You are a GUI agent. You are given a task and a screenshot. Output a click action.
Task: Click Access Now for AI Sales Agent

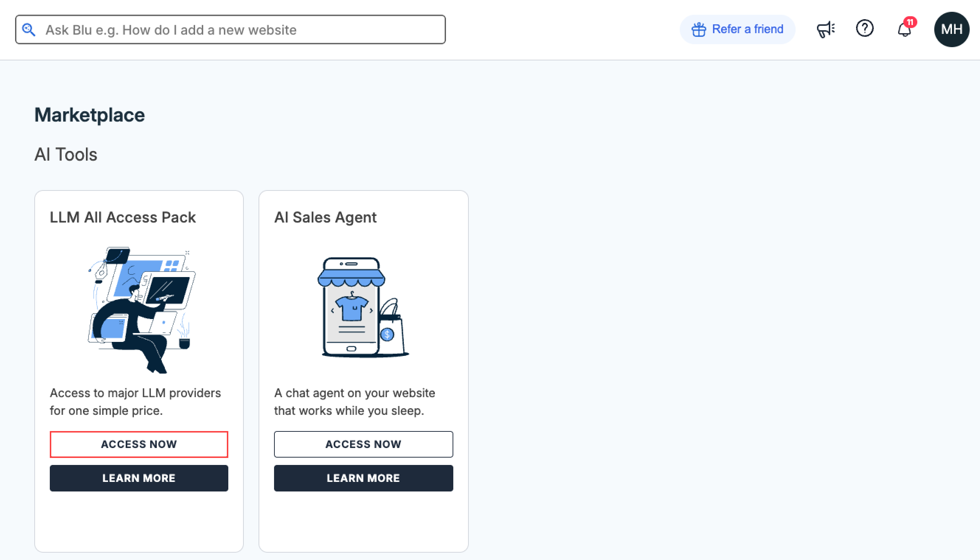(x=363, y=444)
